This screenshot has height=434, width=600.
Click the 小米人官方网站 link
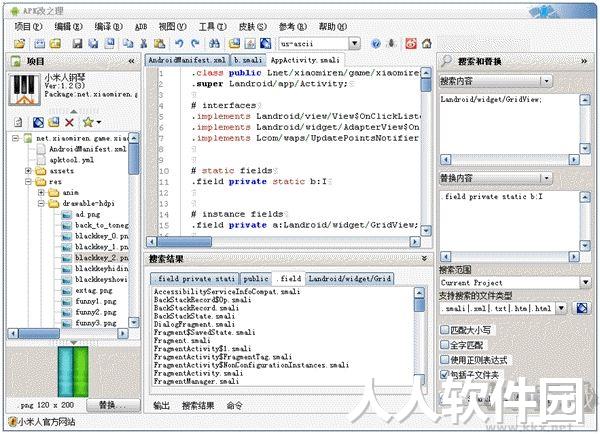(46, 422)
